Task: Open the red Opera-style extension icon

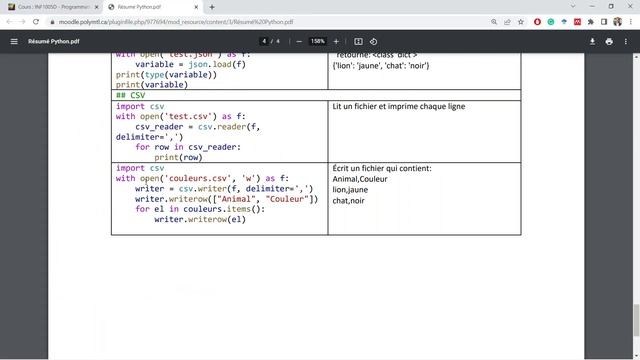Action: [x=537, y=22]
